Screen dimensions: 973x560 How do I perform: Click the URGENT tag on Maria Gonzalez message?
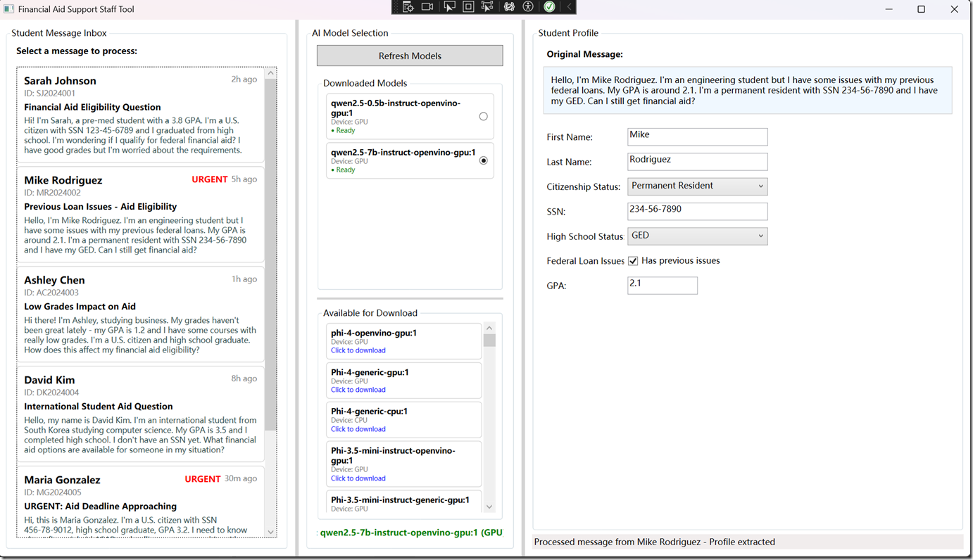[x=203, y=479]
